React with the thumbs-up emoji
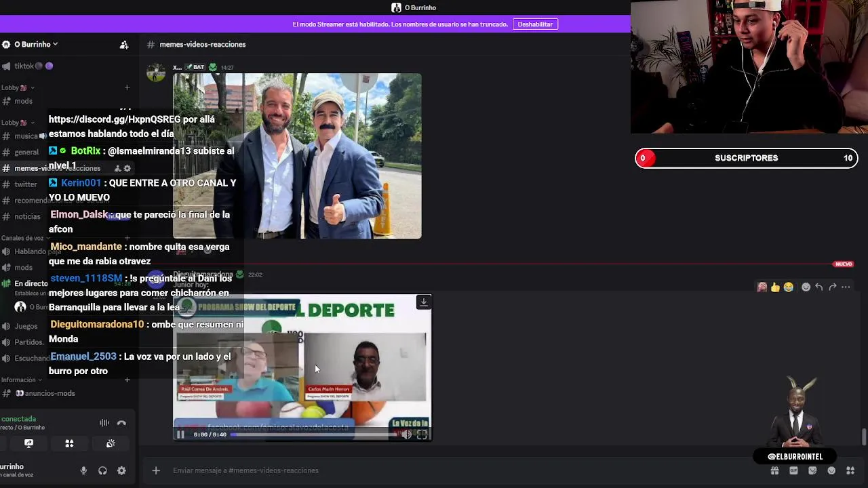Screen dimensions: 868x488 click(x=775, y=287)
